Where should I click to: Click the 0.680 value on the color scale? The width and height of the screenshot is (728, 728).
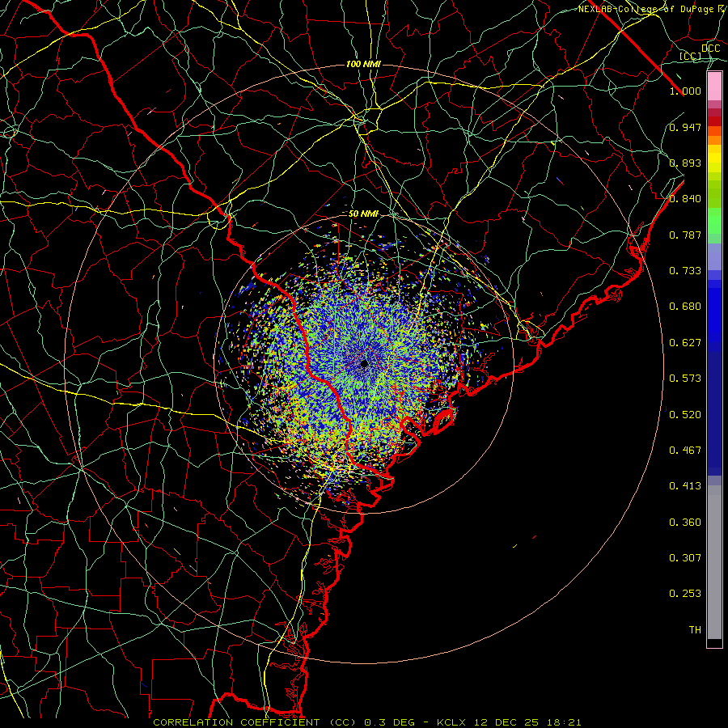[685, 307]
